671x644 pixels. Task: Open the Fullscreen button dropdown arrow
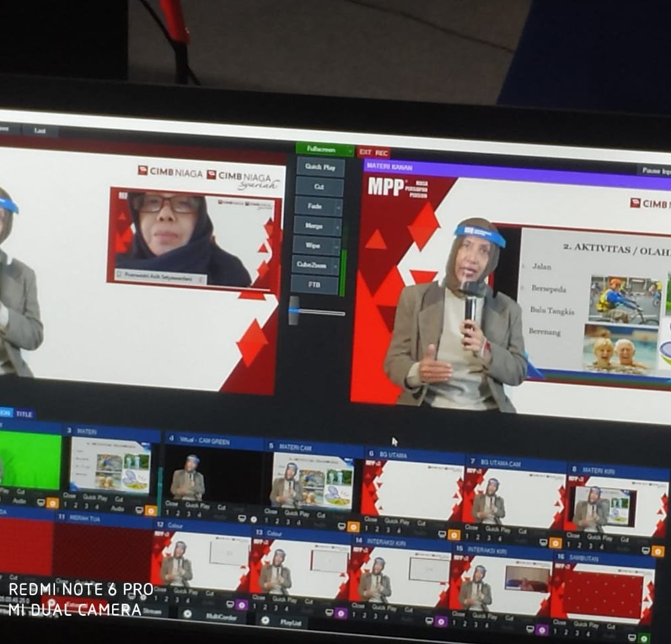(x=348, y=150)
